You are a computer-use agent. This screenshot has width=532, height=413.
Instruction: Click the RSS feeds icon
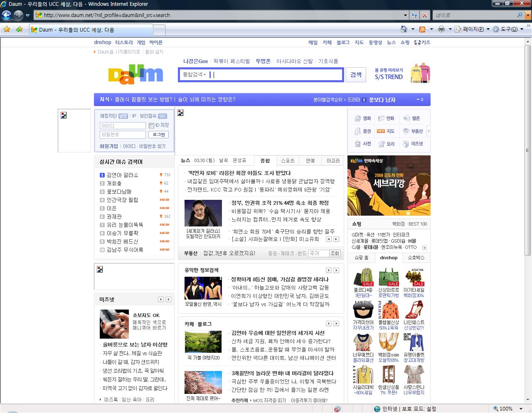click(422, 29)
